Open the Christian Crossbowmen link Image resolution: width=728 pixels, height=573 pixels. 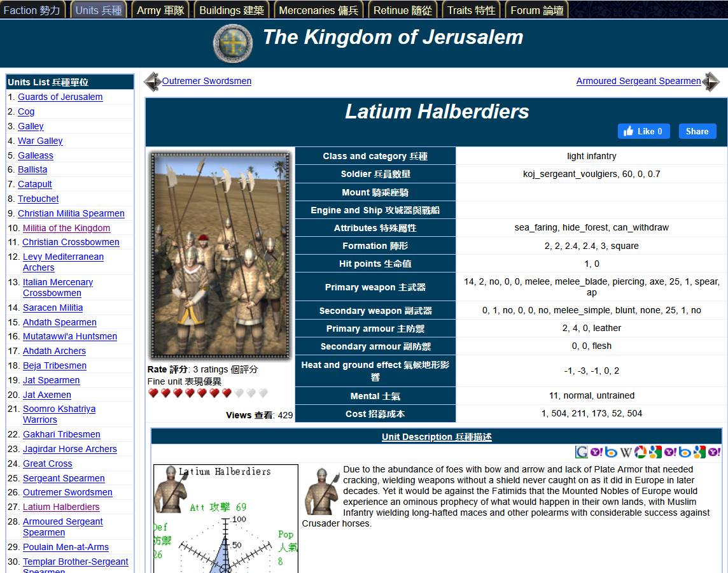[71, 242]
